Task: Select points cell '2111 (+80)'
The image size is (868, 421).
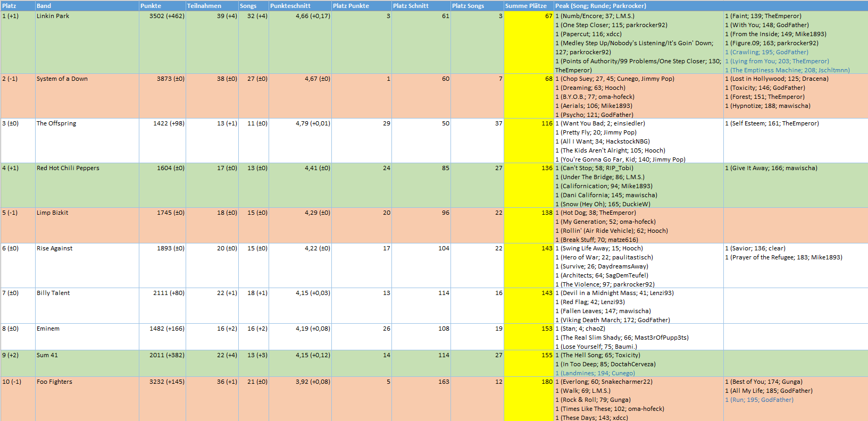Action: coord(162,306)
